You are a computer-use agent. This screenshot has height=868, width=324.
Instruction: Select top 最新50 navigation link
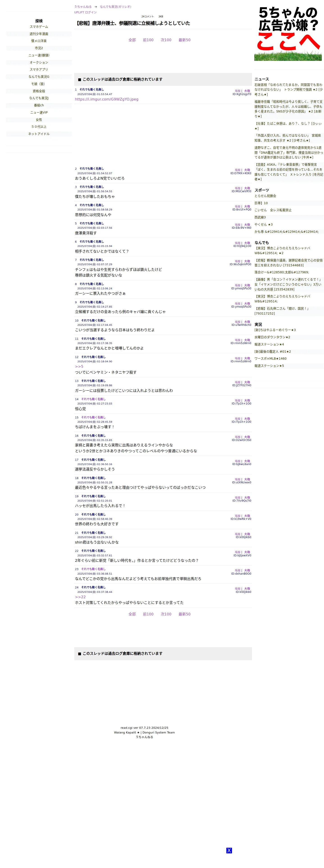pos(184,40)
